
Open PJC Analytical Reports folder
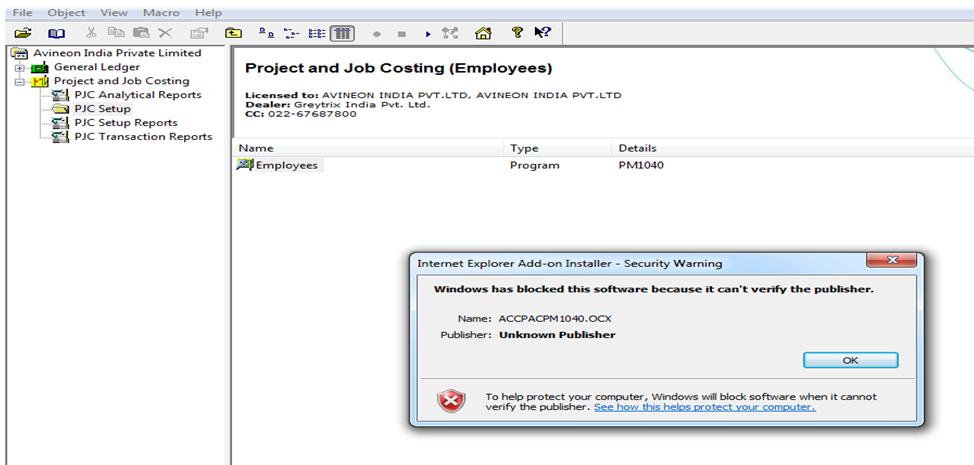click(137, 95)
